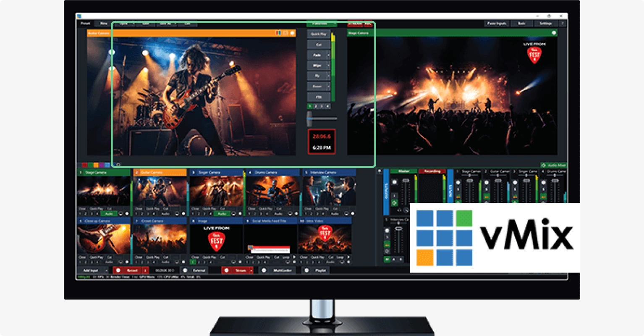Expand the Save As preset dropdown

pos(175,24)
